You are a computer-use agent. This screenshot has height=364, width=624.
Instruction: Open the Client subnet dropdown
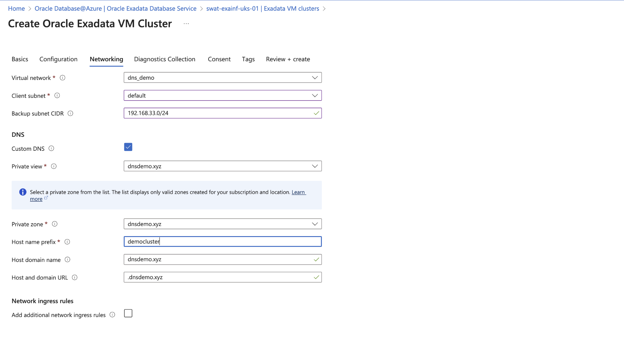[315, 95]
